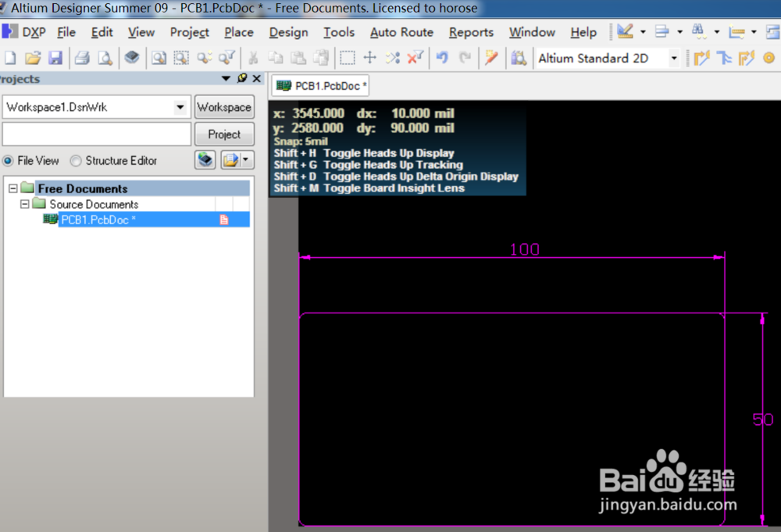This screenshot has height=532, width=781.
Task: Click the Workspace button
Action: tap(224, 107)
